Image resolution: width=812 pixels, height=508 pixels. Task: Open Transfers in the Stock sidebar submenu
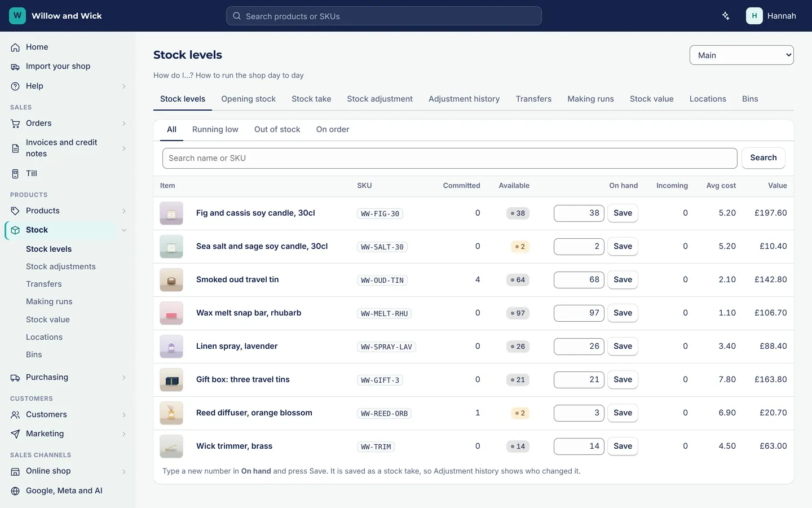click(x=44, y=284)
